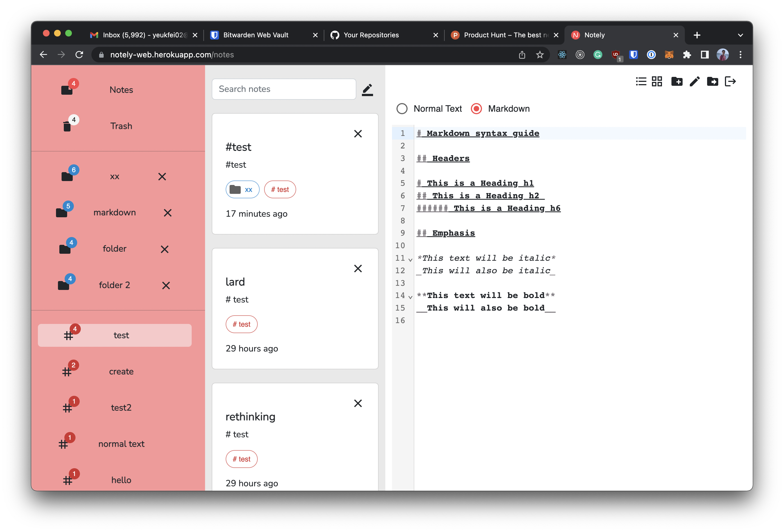Click the xx folder chip on #test note
Screen dimensions: 784x532
[x=242, y=190]
